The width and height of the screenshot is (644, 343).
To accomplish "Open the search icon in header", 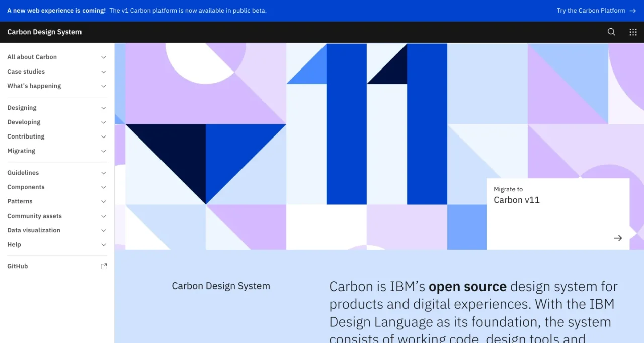I will point(611,32).
